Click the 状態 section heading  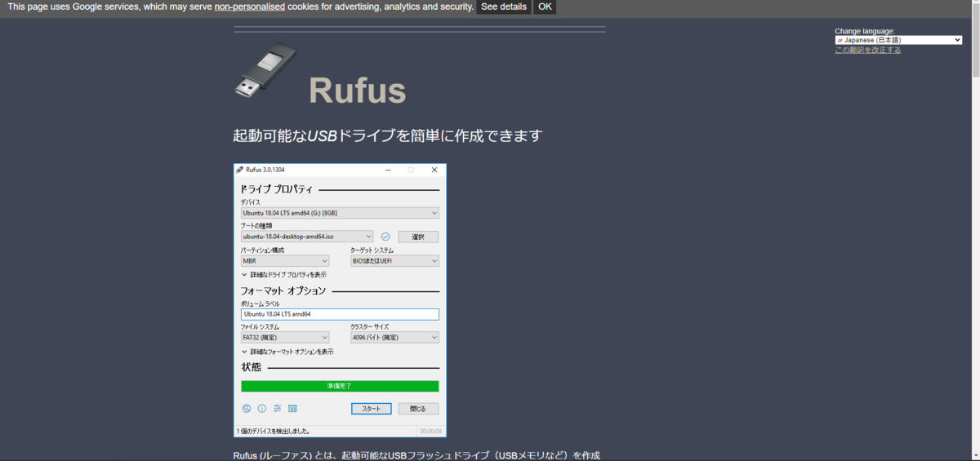tap(252, 367)
